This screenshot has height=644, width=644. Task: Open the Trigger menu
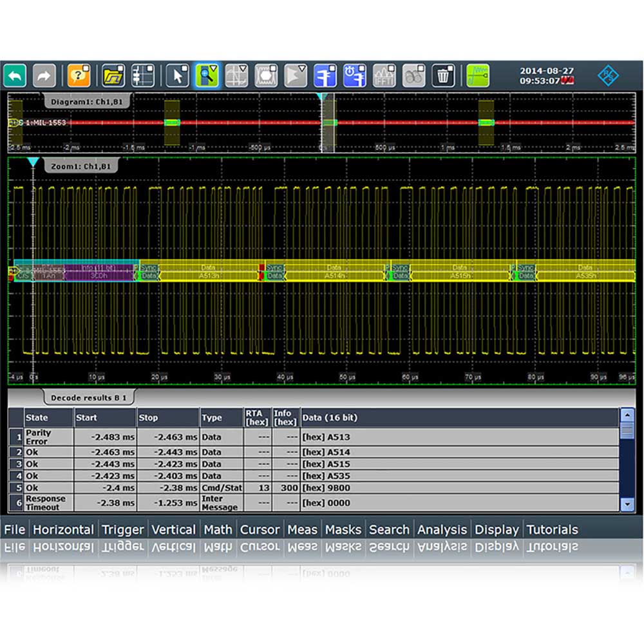click(122, 529)
